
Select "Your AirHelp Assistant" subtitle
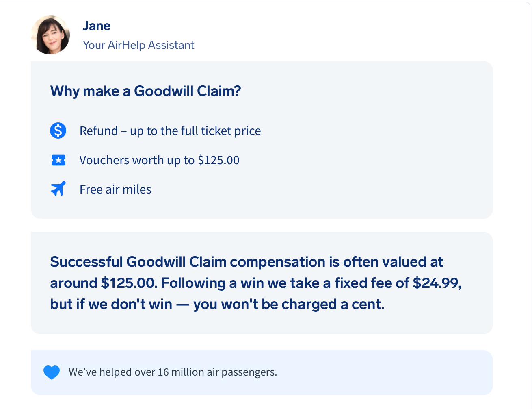pyautogui.click(x=138, y=45)
